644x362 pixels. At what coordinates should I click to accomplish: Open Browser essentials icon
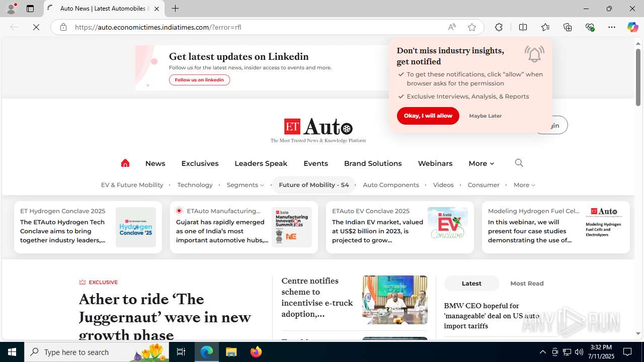(x=590, y=27)
